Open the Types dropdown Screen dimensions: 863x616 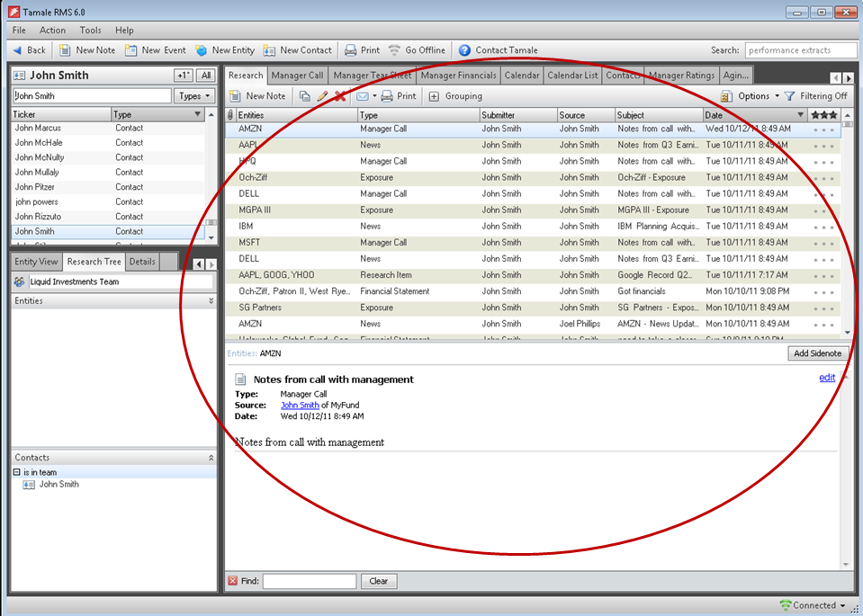pos(194,95)
